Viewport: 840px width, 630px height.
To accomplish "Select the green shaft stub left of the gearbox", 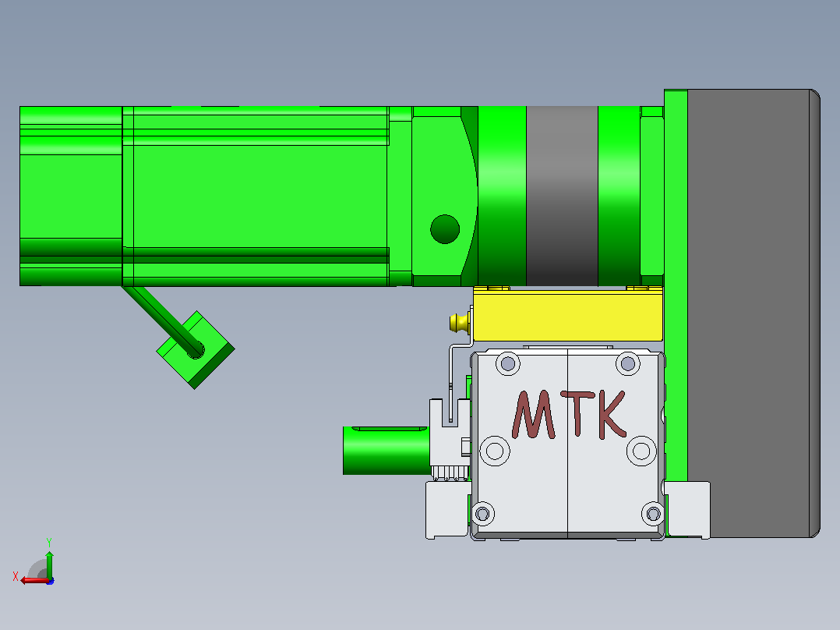I will [x=386, y=451].
